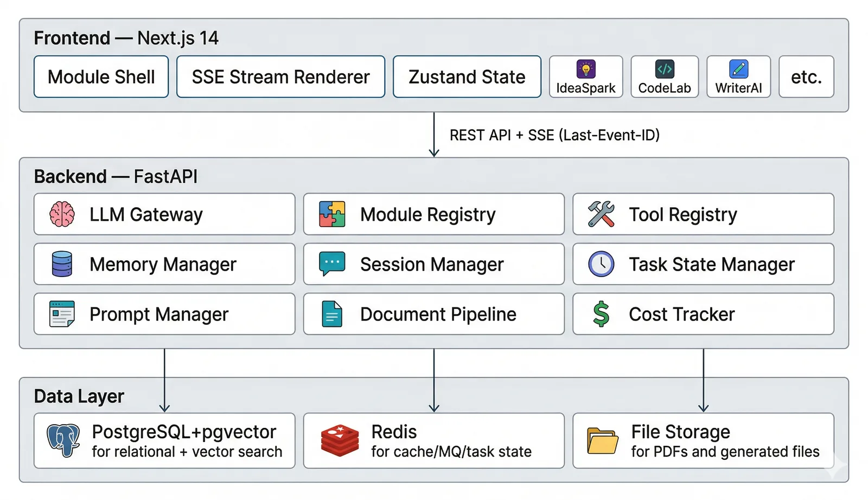Click the Zustand State box
The width and height of the screenshot is (868, 500).
coord(467,77)
